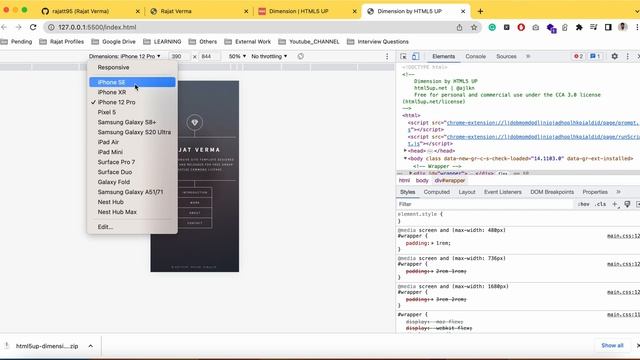The height and width of the screenshot is (360, 640).
Task: Open Event Listeners tab
Action: 502,192
